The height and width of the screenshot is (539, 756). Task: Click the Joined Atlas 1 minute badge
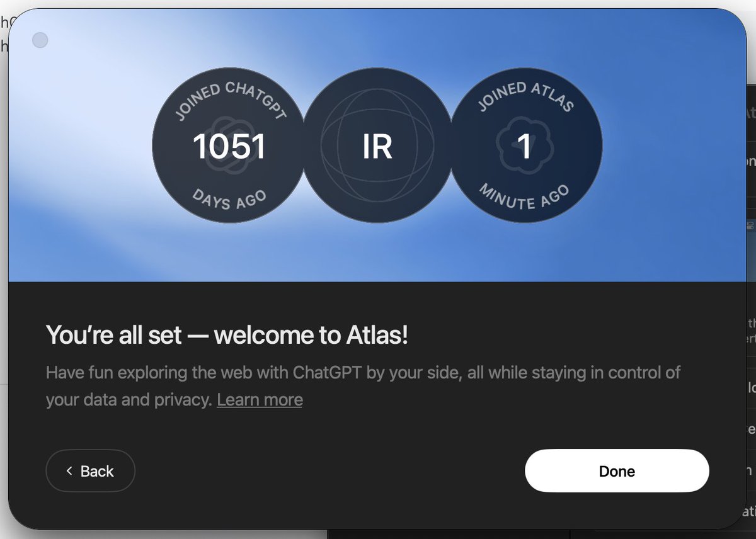point(525,147)
